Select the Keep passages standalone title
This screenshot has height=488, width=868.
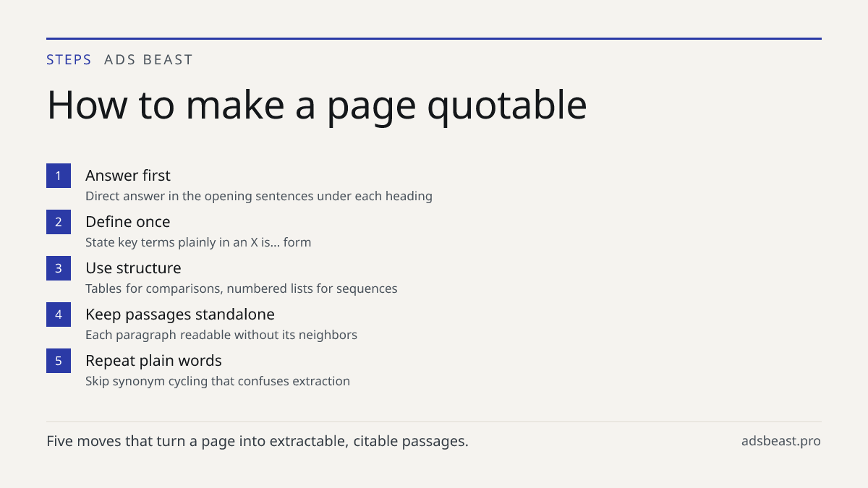[x=180, y=314]
